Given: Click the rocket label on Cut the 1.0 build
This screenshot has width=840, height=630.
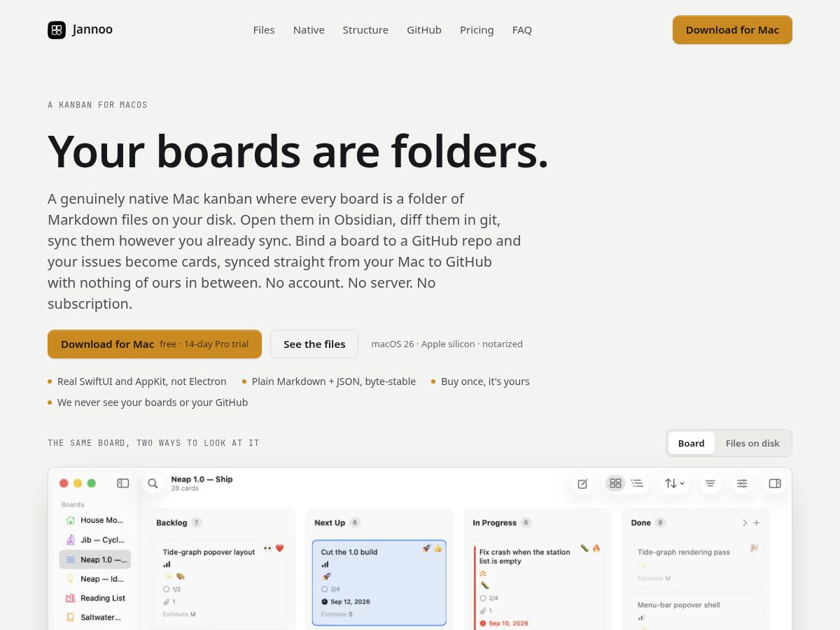Looking at the screenshot, I should [326, 576].
